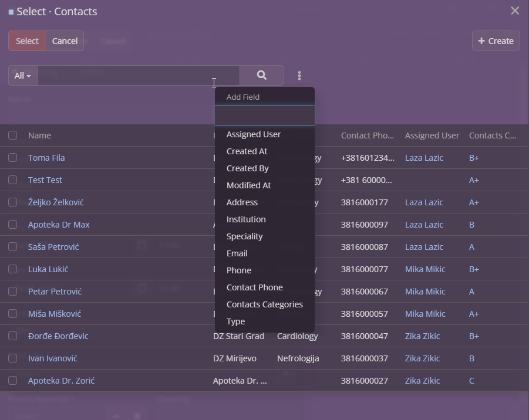This screenshot has height=420, width=529.
Task: Click the Create button
Action: (496, 41)
